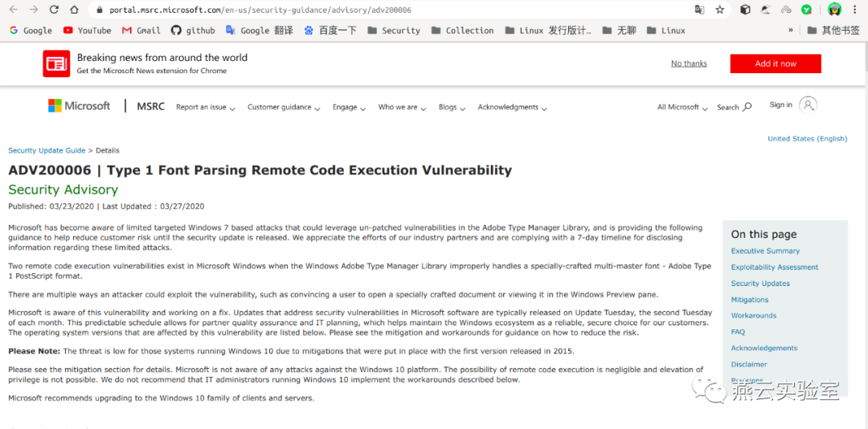Click the Sign in avatar icon

coord(809,105)
